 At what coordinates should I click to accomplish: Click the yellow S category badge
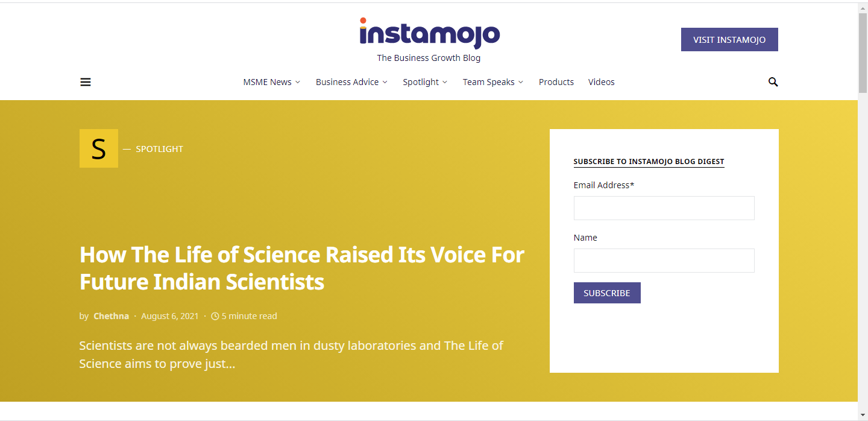[x=99, y=148]
